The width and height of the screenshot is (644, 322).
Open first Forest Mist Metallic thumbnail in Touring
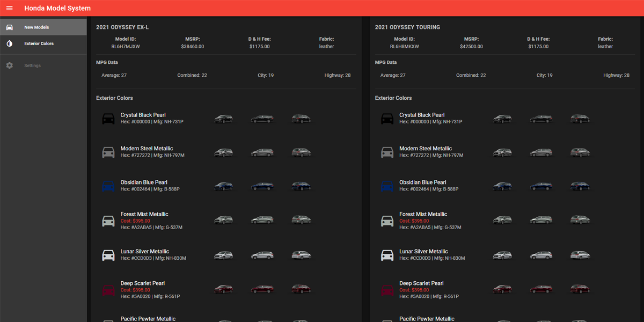coord(503,219)
